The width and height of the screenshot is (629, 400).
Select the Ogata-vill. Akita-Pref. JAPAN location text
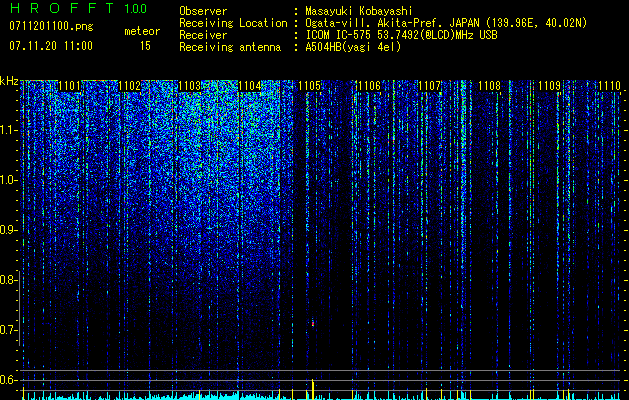click(x=446, y=23)
